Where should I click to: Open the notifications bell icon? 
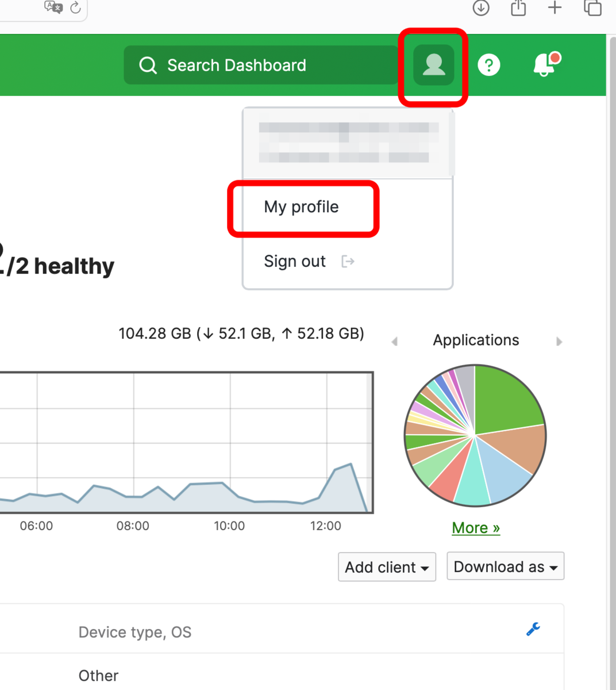click(546, 64)
